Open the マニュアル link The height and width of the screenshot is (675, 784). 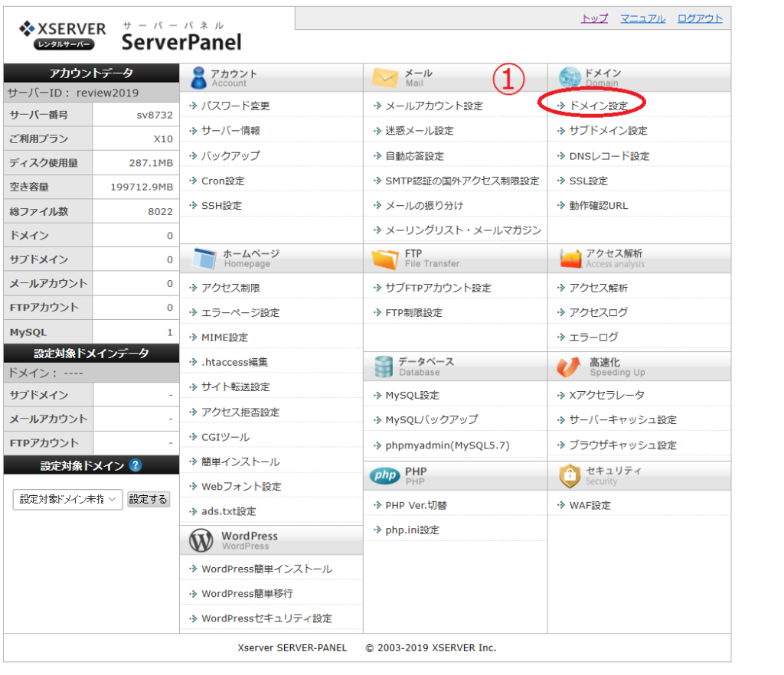coord(643,18)
